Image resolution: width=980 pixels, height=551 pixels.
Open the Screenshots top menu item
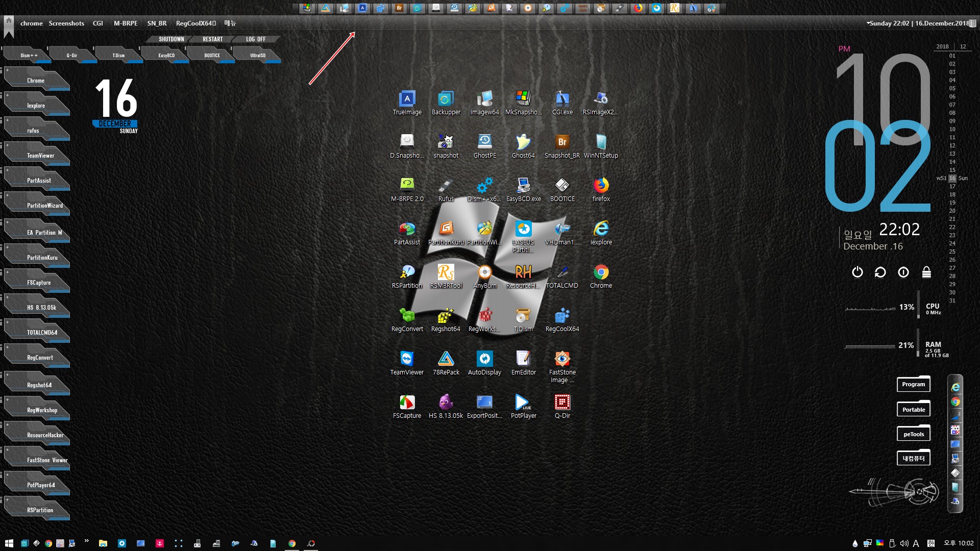(x=66, y=23)
